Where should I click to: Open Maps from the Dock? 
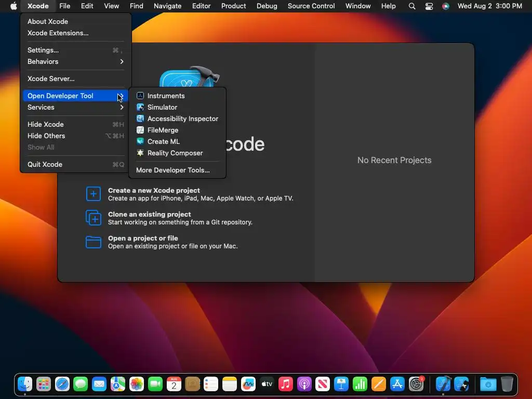pyautogui.click(x=118, y=384)
